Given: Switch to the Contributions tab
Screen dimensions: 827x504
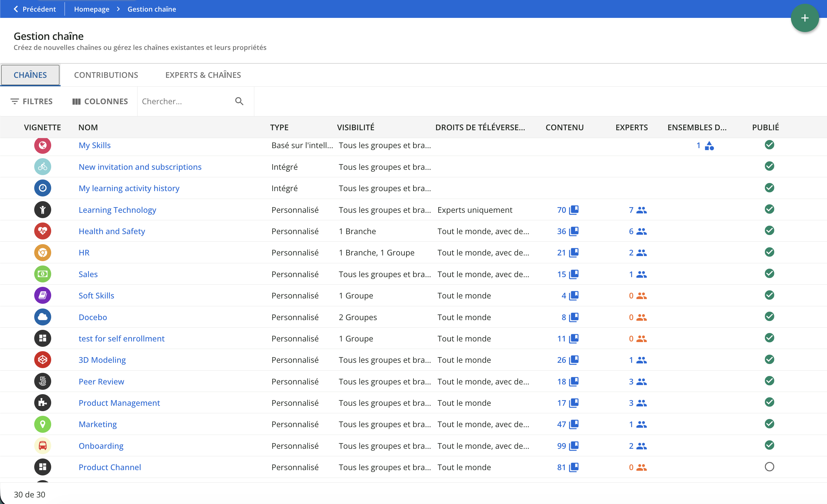Looking at the screenshot, I should [x=106, y=75].
